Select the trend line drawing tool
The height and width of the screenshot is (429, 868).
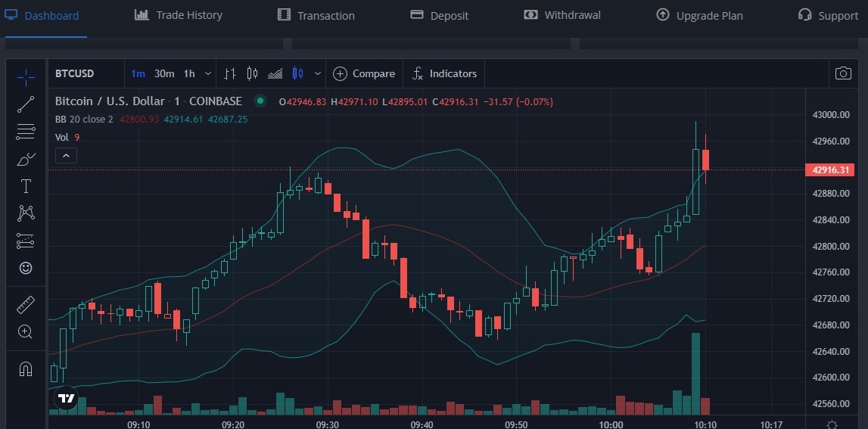[x=26, y=104]
